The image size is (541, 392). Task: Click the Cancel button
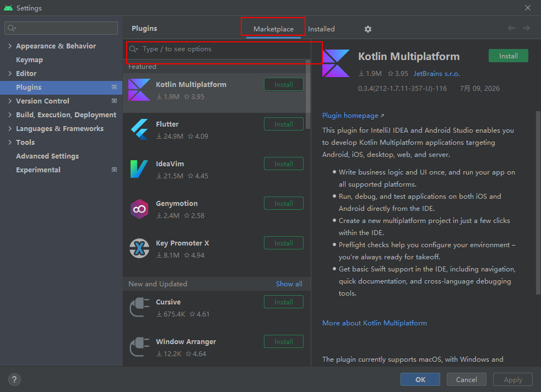467,379
